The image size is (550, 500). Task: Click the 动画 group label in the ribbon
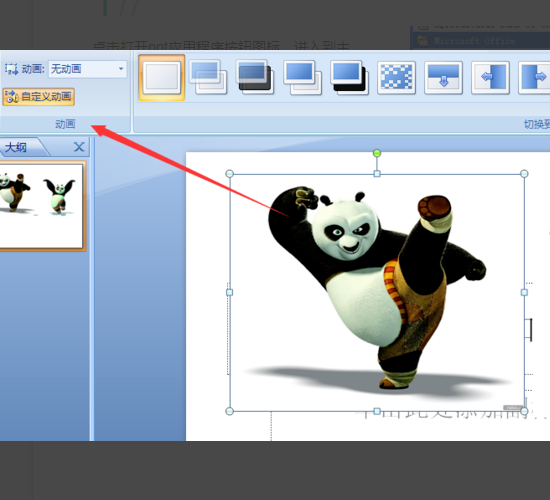[x=65, y=124]
